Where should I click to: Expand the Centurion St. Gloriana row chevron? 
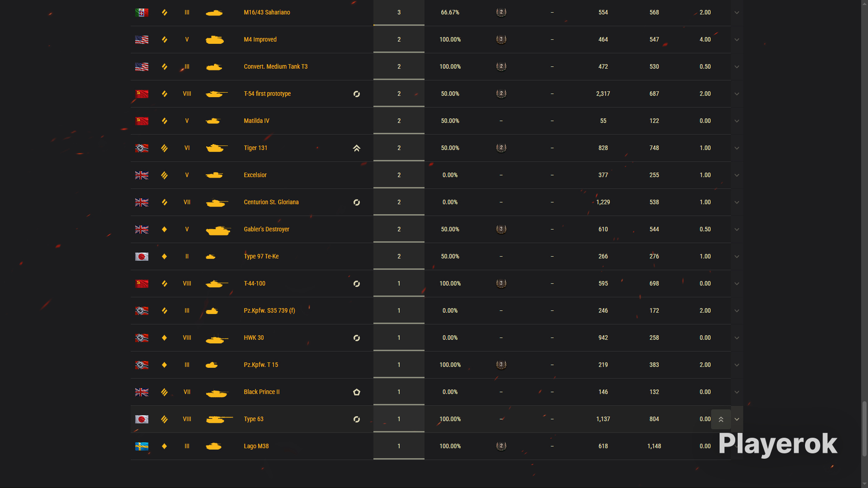[x=737, y=203]
